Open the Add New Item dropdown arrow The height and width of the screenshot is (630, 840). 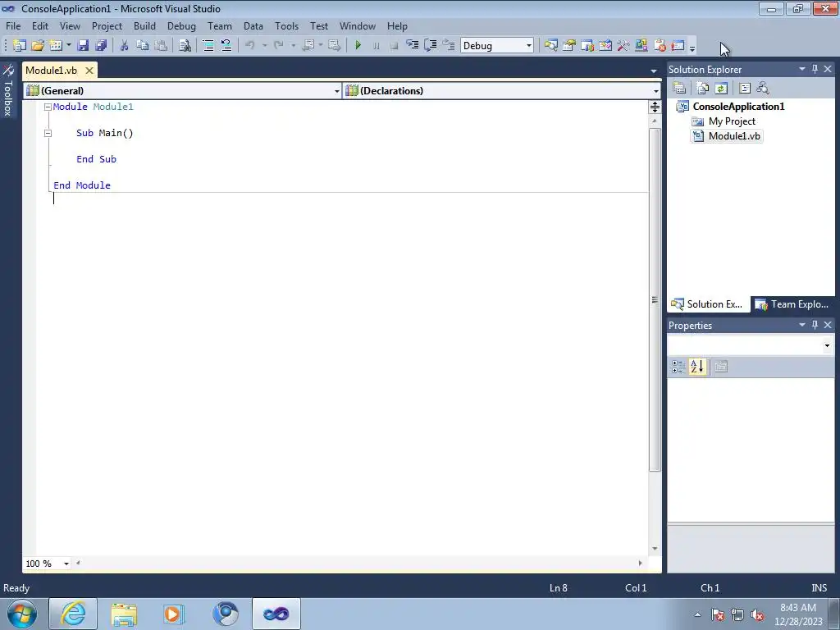(x=69, y=46)
